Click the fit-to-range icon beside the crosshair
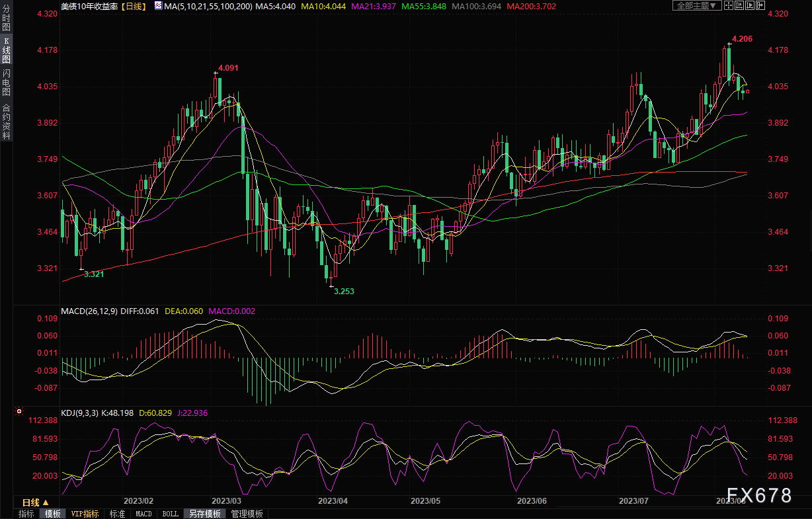Image resolution: width=812 pixels, height=519 pixels. coord(739,5)
